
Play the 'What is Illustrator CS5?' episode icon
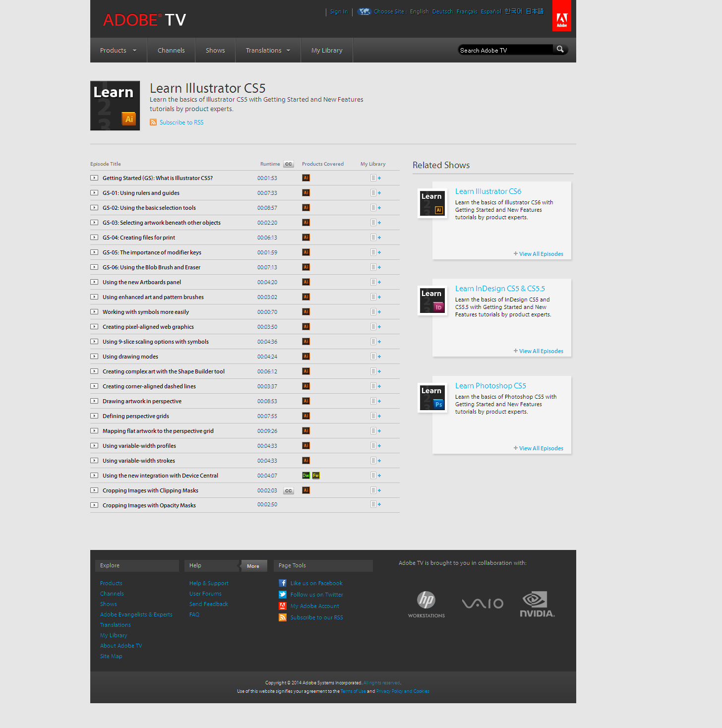94,178
